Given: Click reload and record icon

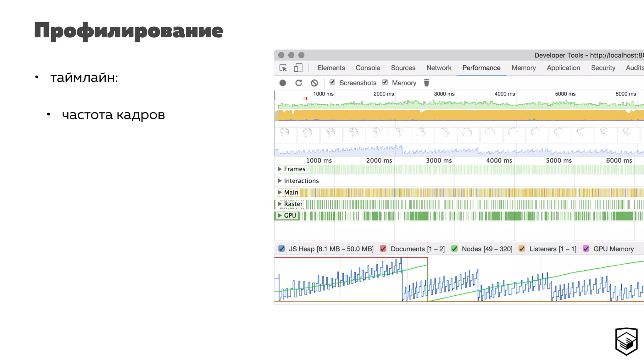Looking at the screenshot, I should click(x=298, y=83).
